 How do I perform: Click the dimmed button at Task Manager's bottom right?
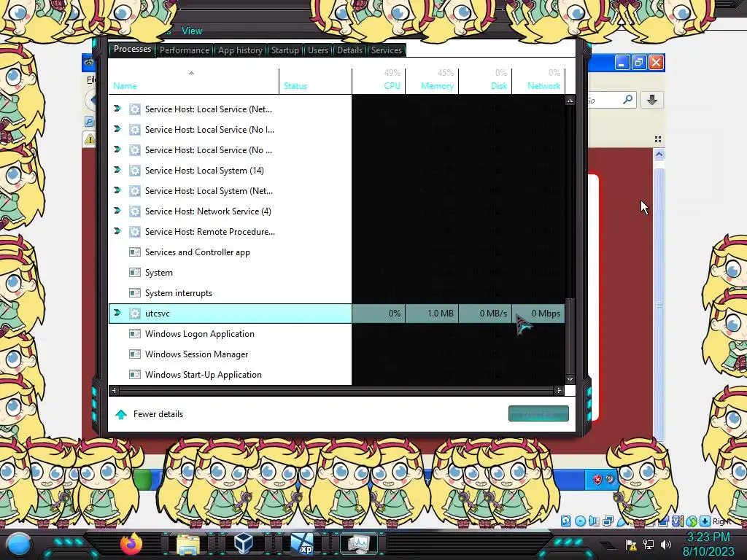[x=538, y=413]
